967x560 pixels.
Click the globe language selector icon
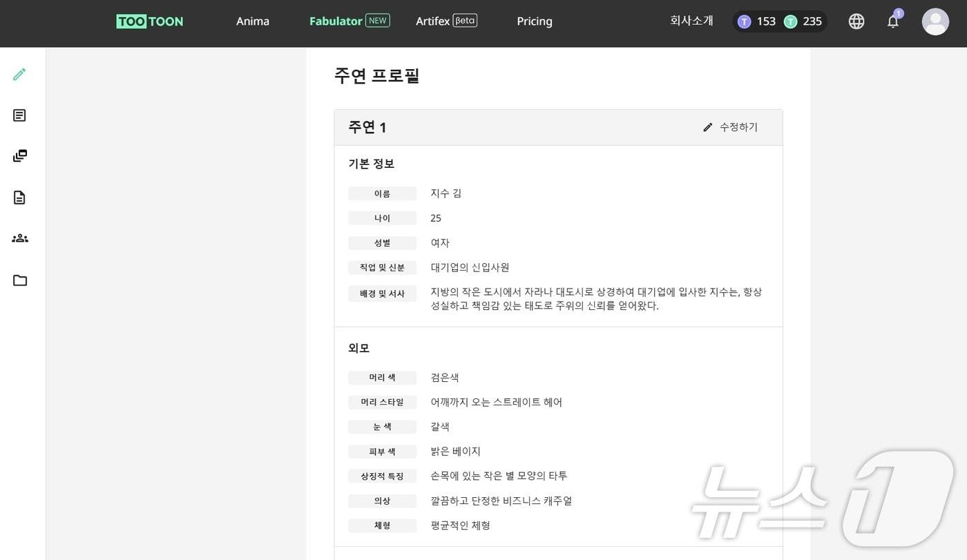(856, 21)
